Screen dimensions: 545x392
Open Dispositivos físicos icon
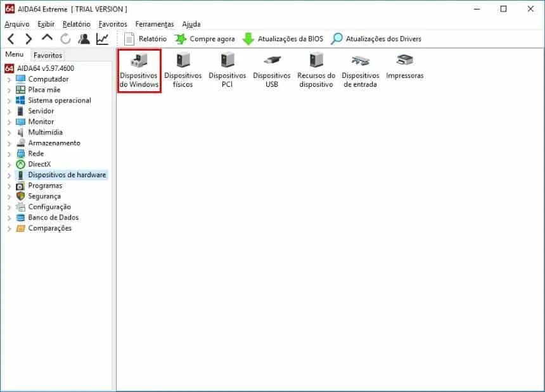(183, 71)
